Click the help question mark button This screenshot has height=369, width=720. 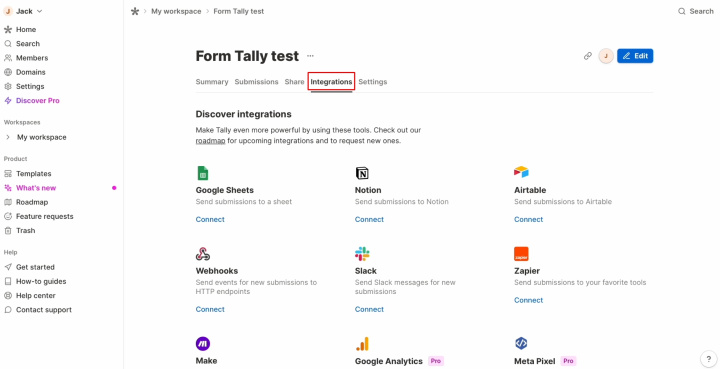(709, 359)
